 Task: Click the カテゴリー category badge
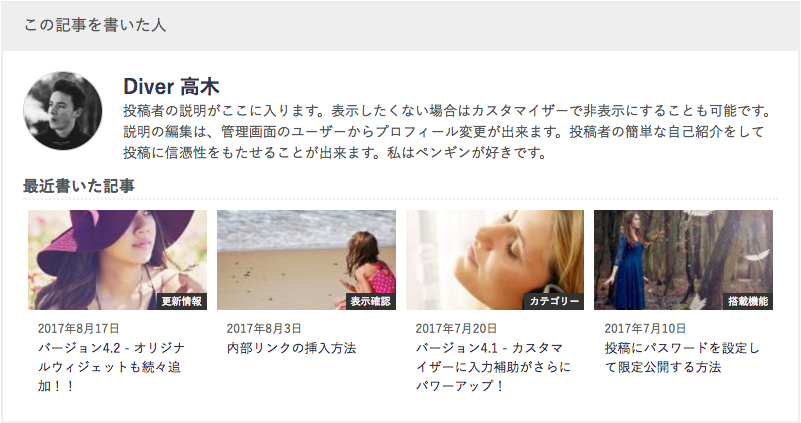pos(554,301)
